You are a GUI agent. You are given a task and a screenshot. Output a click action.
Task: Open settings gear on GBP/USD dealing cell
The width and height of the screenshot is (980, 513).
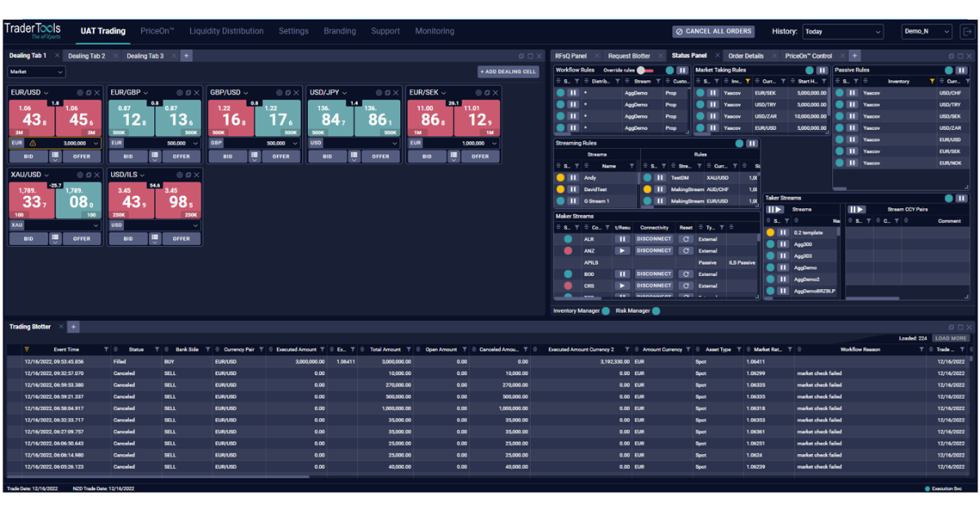pos(279,93)
